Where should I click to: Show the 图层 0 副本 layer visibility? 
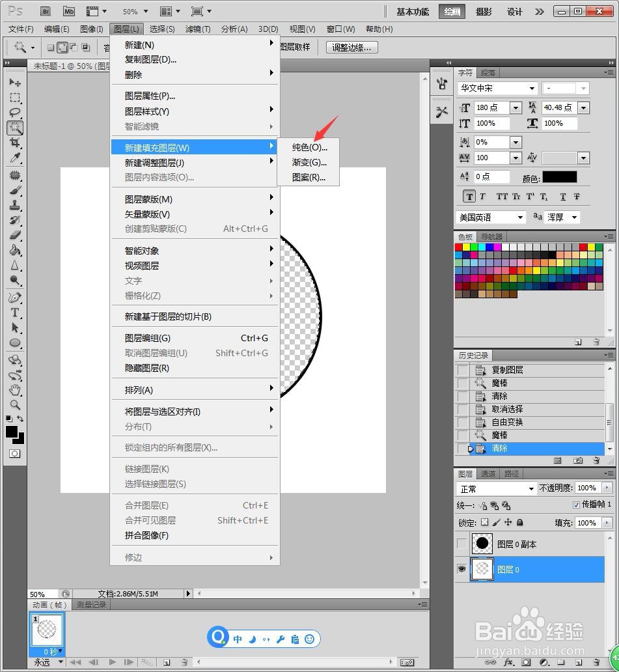pos(461,544)
